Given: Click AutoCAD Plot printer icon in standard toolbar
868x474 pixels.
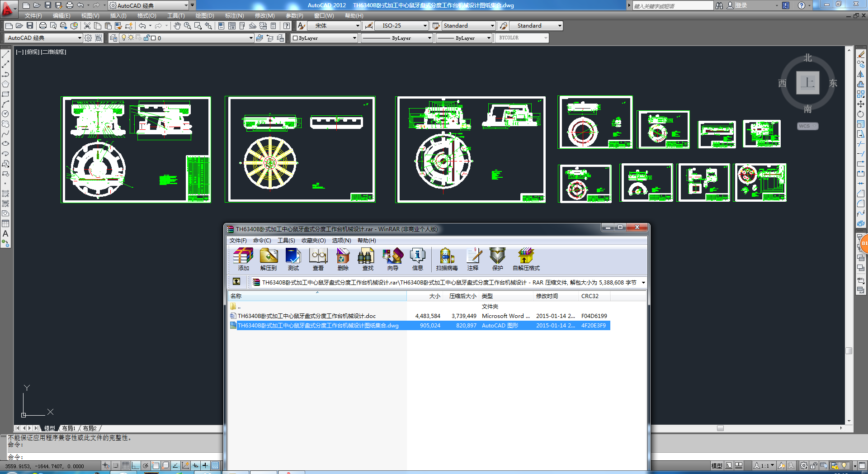Looking at the screenshot, I should (x=43, y=26).
